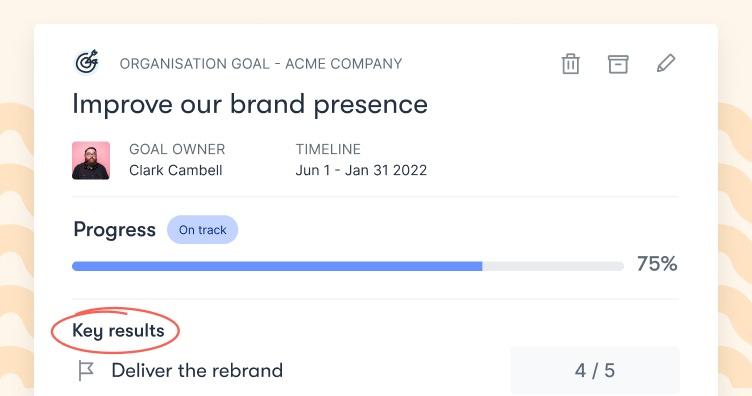Delete the goal with the trash icon
Screen dimensions: 752x396
[570, 64]
